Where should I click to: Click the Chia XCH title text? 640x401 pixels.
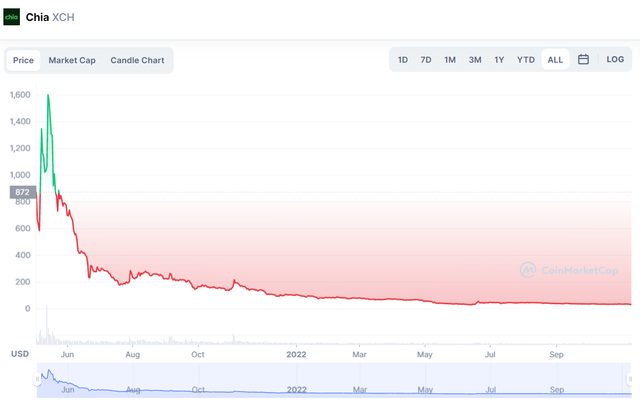point(50,17)
